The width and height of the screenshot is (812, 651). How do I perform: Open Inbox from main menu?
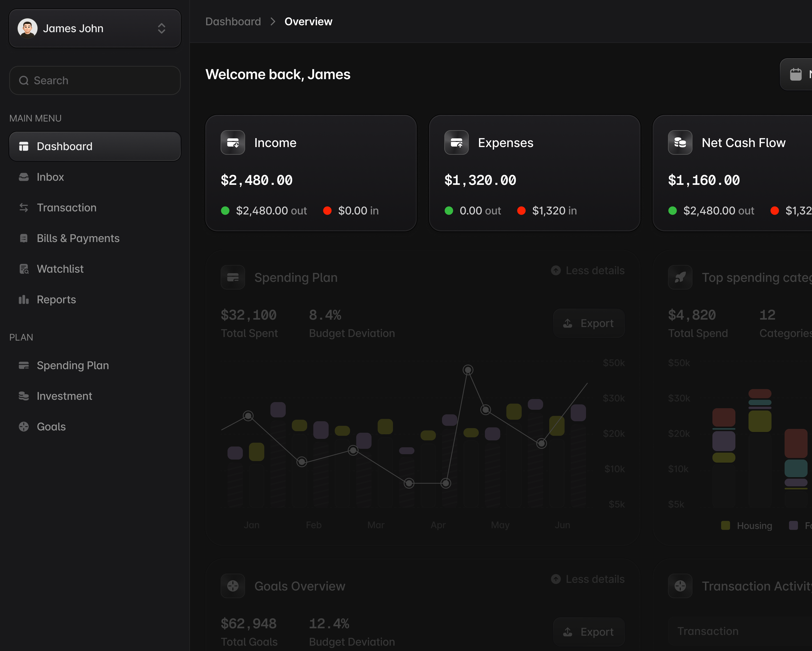tap(50, 177)
